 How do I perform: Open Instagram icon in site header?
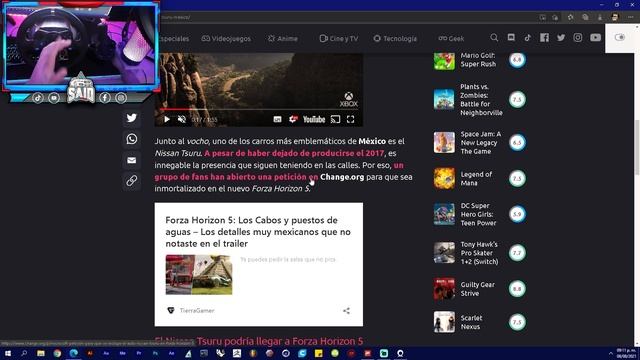coord(578,38)
